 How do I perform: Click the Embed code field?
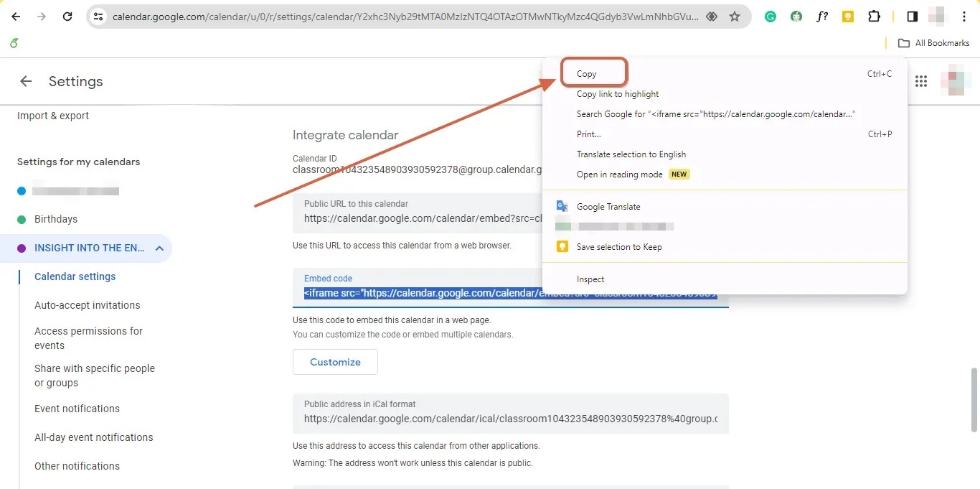coord(511,288)
